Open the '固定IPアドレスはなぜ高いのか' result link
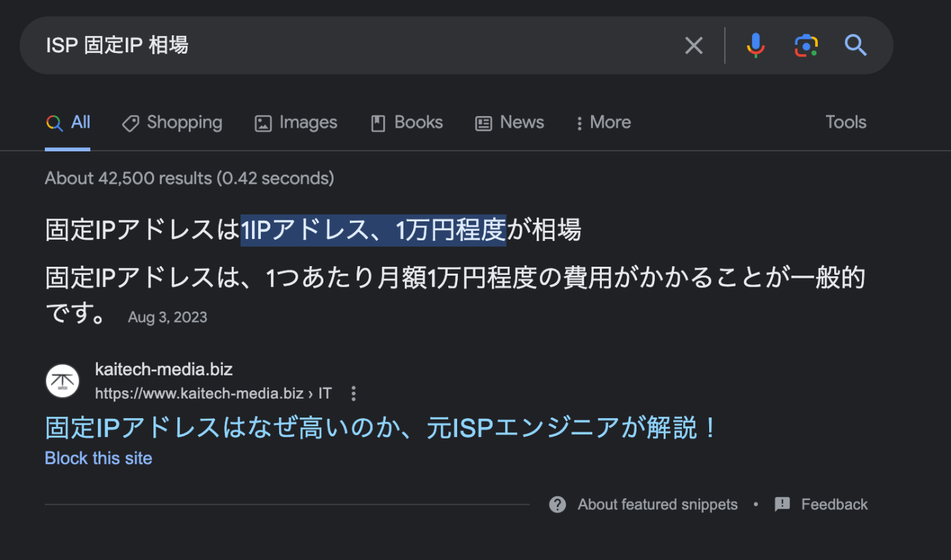The image size is (951, 560). tap(381, 428)
